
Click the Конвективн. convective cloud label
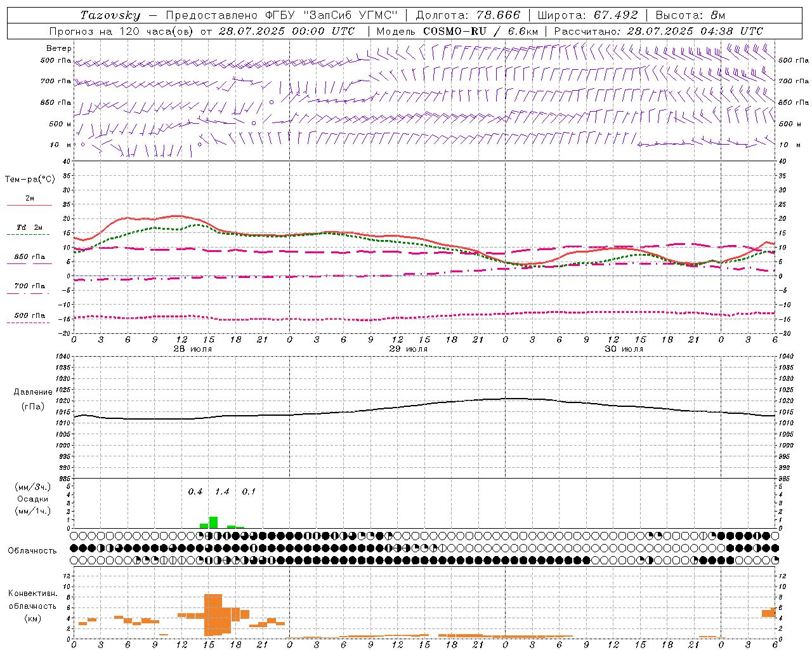[x=33, y=594]
